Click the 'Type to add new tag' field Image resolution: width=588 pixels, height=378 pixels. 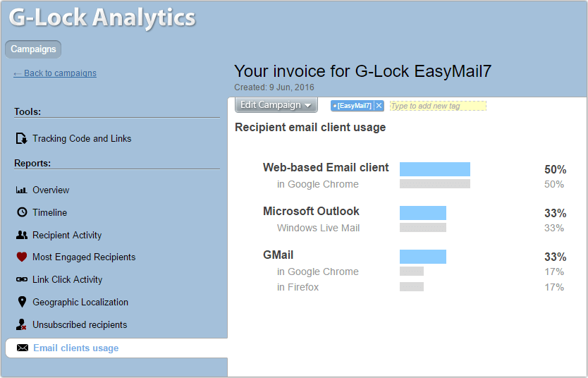coord(438,106)
